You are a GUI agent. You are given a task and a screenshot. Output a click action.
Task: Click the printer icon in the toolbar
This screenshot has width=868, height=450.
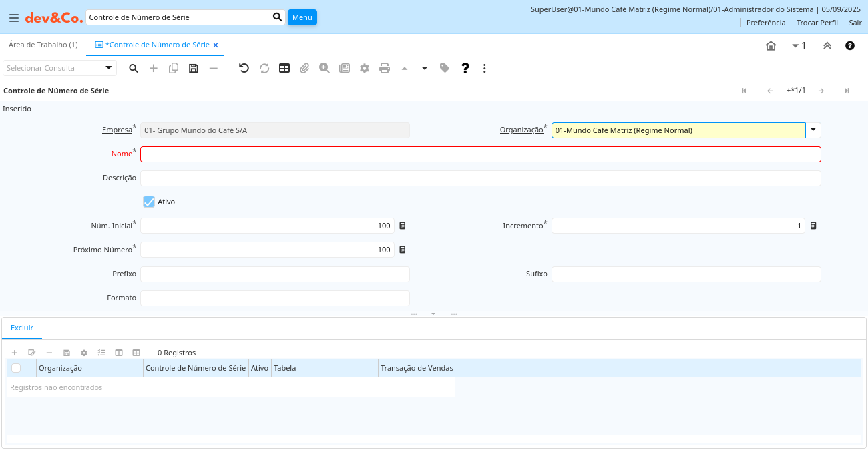tap(385, 68)
